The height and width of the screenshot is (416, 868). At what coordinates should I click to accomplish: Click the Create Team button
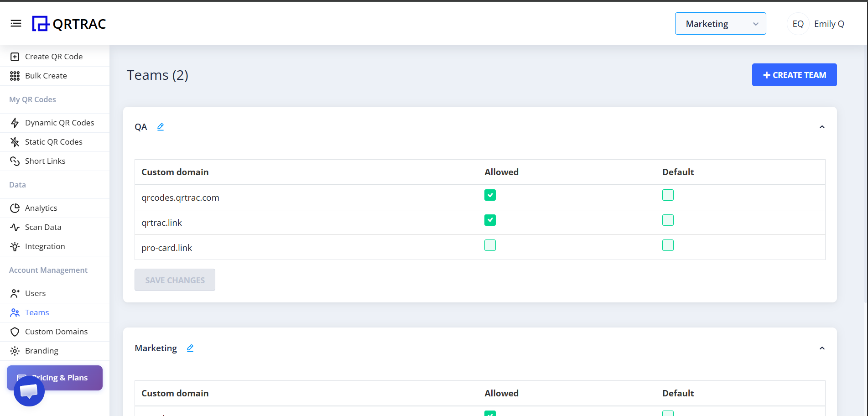click(794, 75)
